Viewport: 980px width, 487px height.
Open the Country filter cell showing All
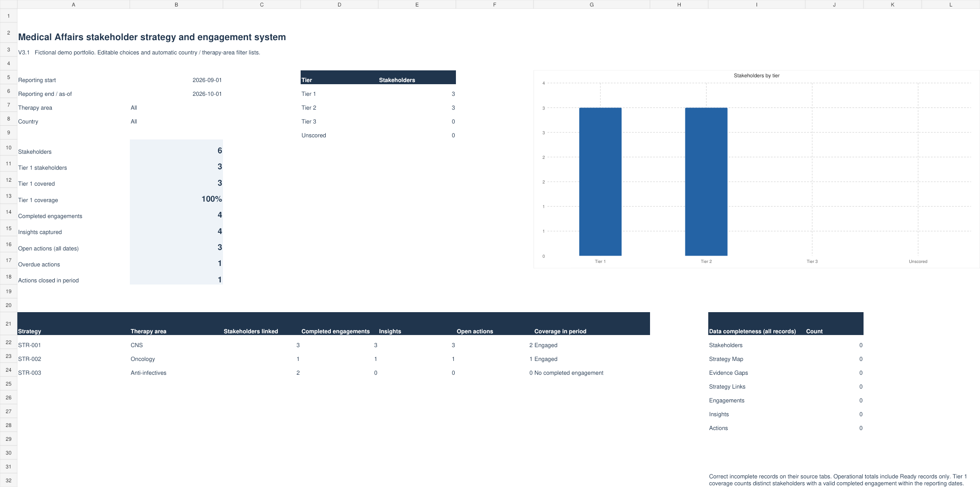[176, 119]
